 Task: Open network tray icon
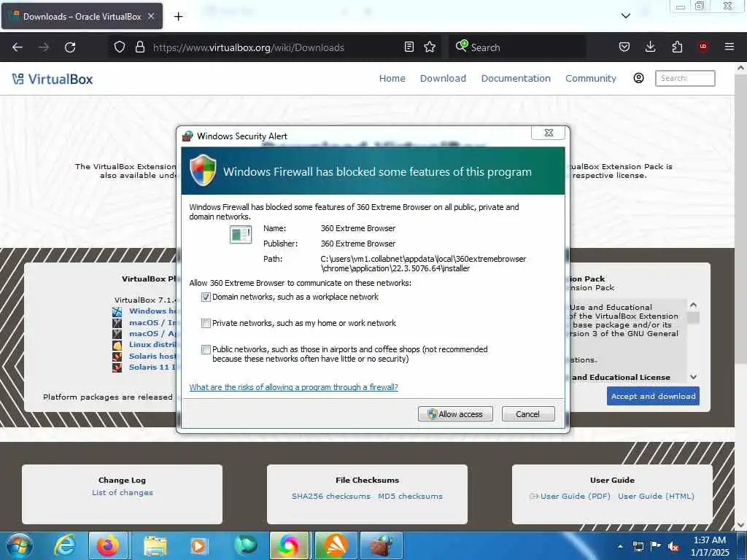click(x=638, y=547)
